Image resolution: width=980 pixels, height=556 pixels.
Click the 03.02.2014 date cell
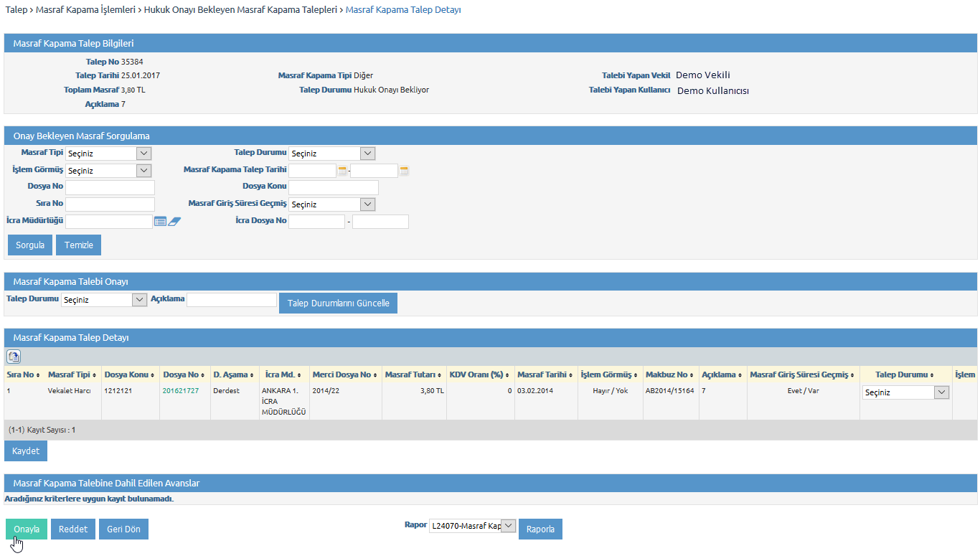(x=535, y=390)
